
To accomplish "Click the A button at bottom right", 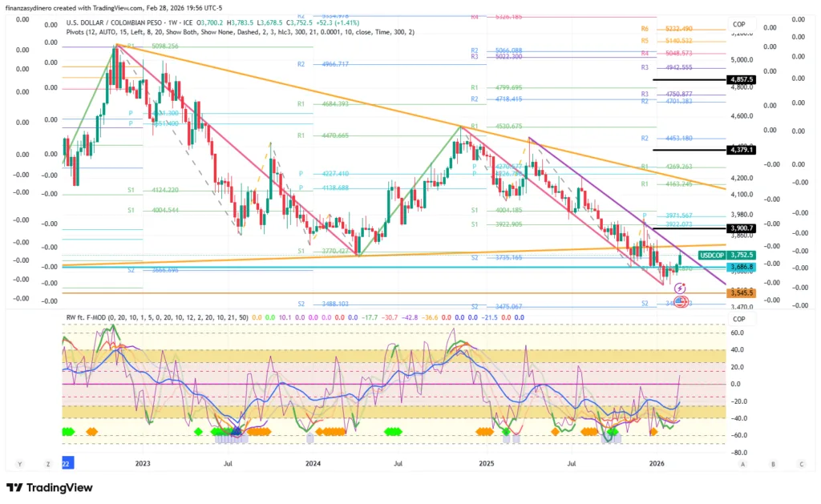I will point(743,464).
